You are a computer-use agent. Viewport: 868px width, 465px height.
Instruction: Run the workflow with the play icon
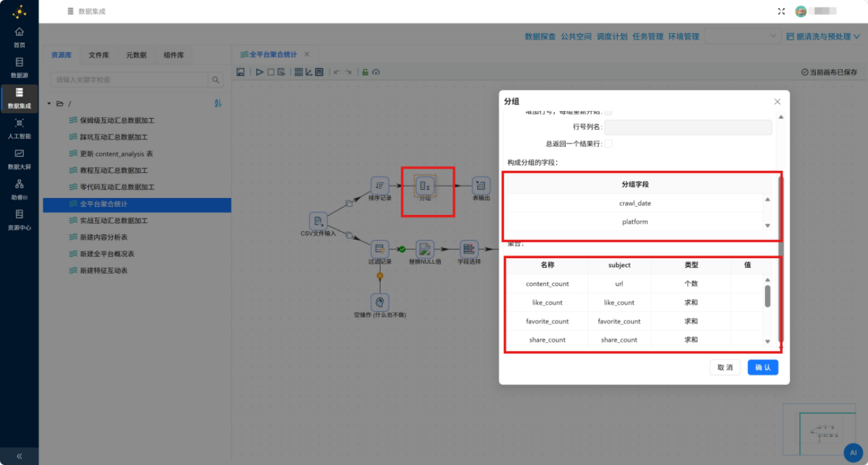tap(259, 72)
